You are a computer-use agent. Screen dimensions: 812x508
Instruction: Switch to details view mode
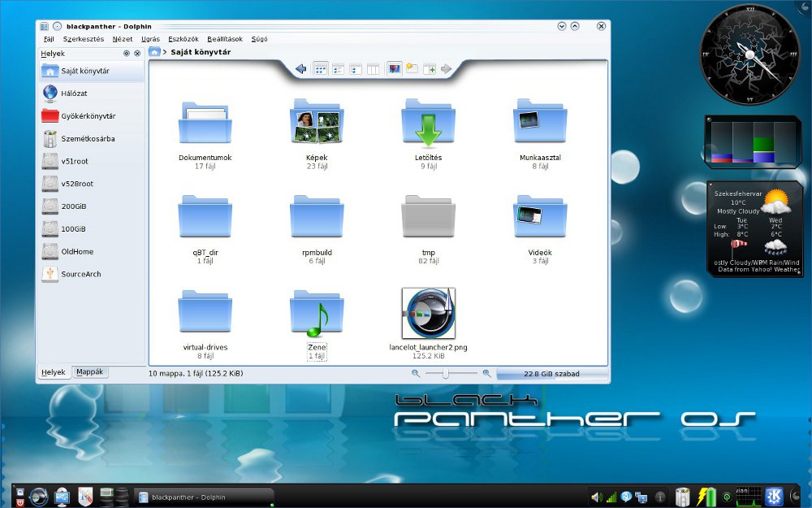(x=338, y=69)
